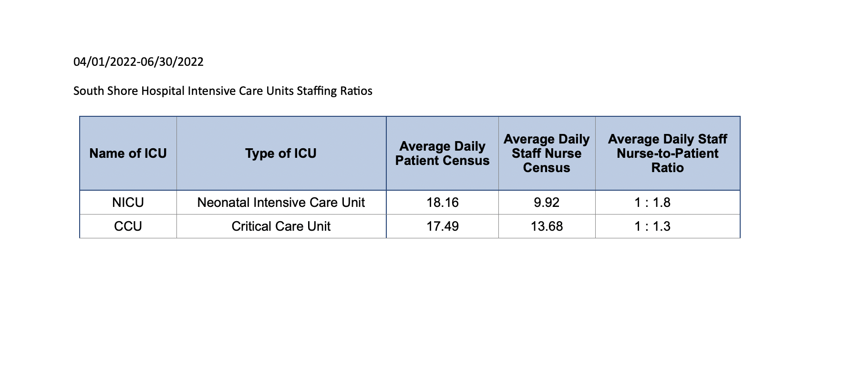The image size is (868, 389).
Task: Click the NICU ratio cell 1 : 1.8
Action: point(652,203)
